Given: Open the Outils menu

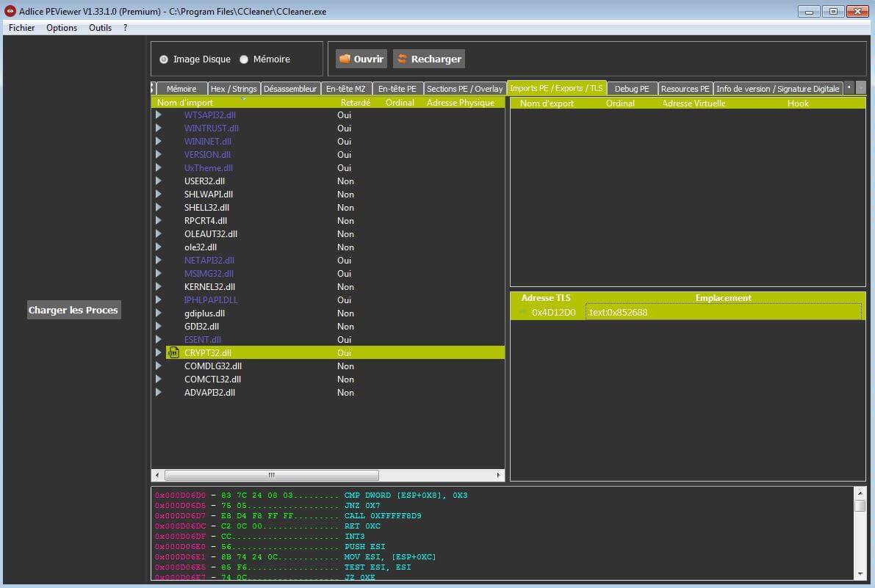Looking at the screenshot, I should click(100, 28).
